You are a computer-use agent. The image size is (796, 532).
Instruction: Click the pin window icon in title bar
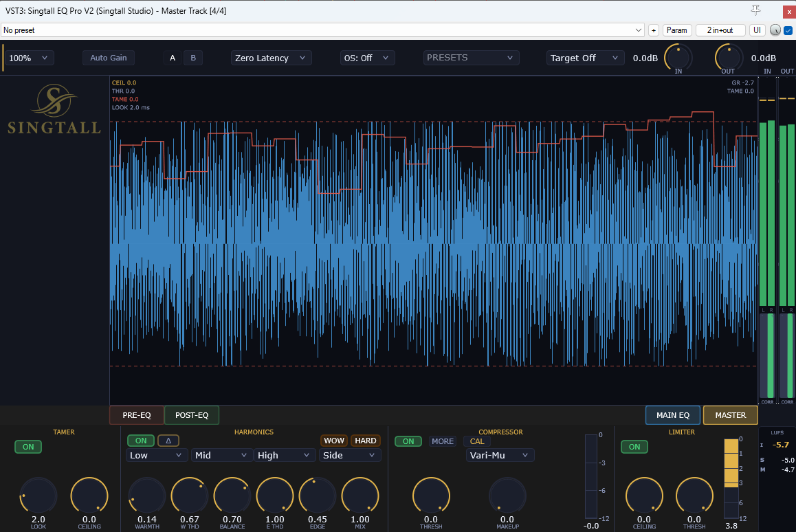[755, 10]
